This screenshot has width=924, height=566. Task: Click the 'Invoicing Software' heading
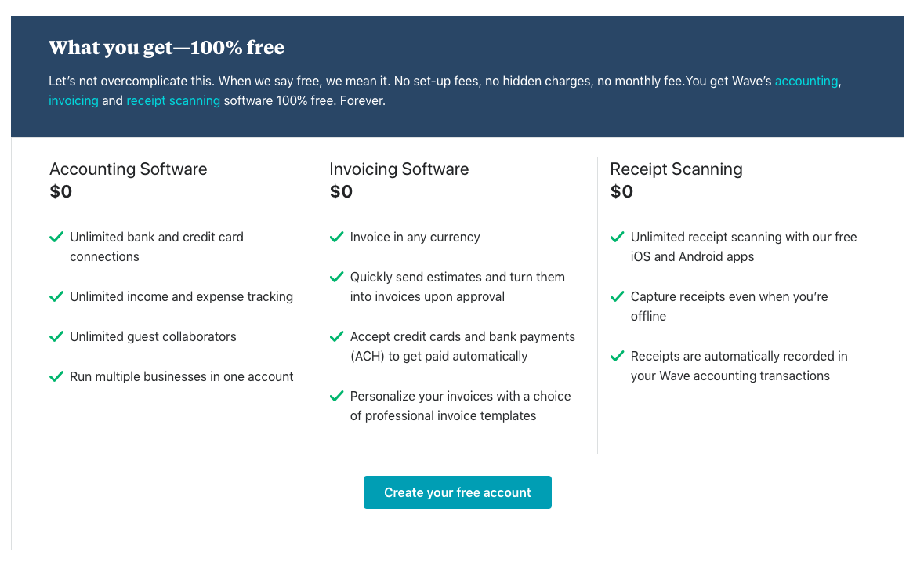point(399,169)
